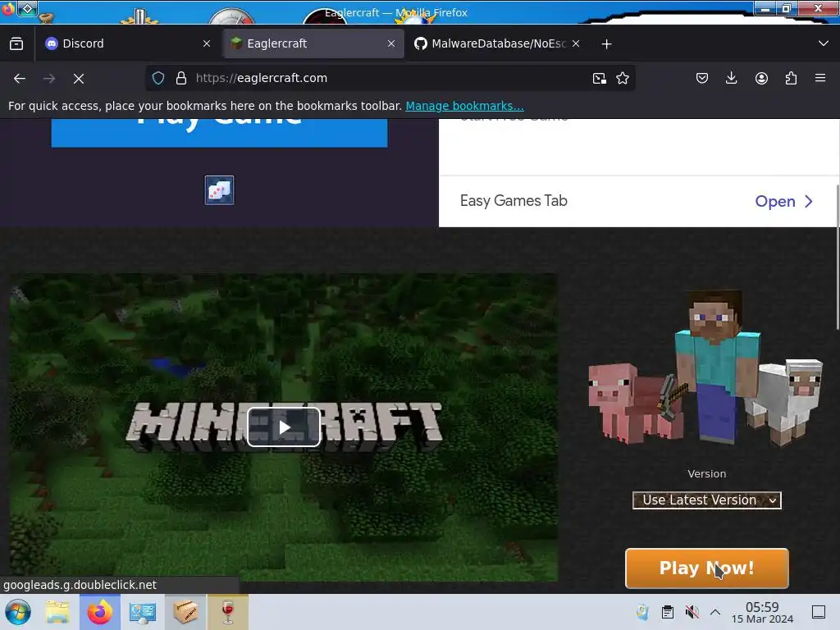Click the dice icon below Play Game
840x630 pixels.
[219, 190]
